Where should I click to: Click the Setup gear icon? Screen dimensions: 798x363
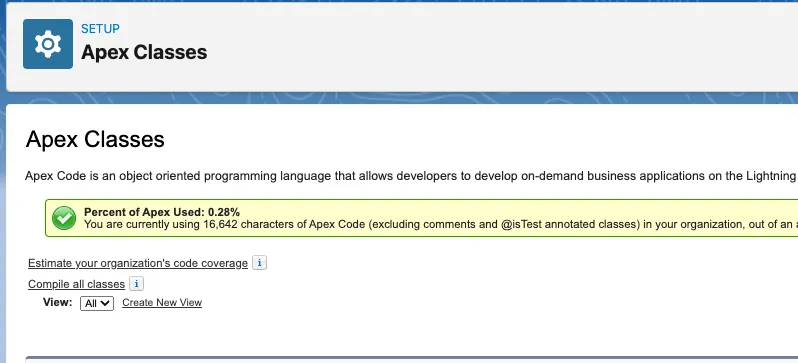point(48,44)
